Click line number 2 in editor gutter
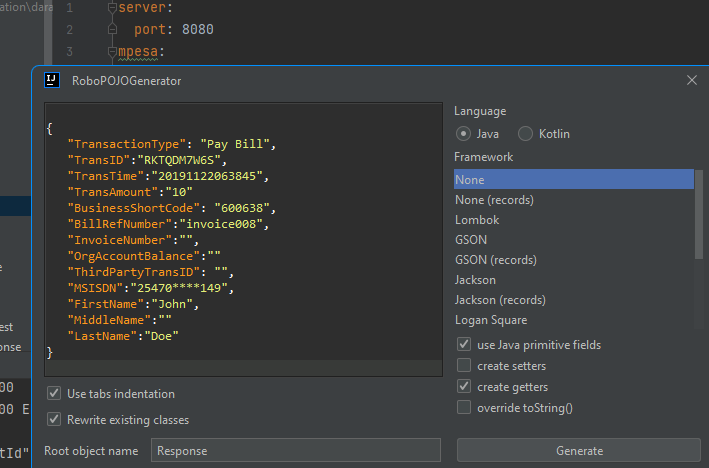709x468 pixels. tap(70, 30)
